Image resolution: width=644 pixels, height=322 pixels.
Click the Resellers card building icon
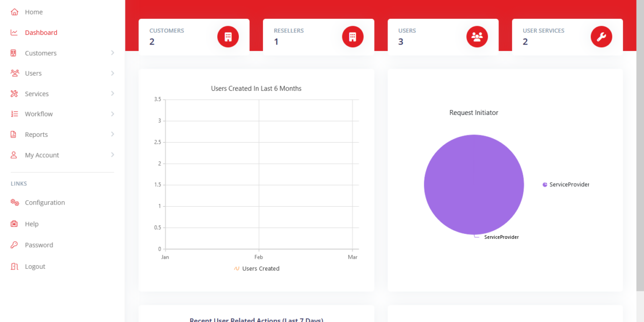tap(353, 37)
